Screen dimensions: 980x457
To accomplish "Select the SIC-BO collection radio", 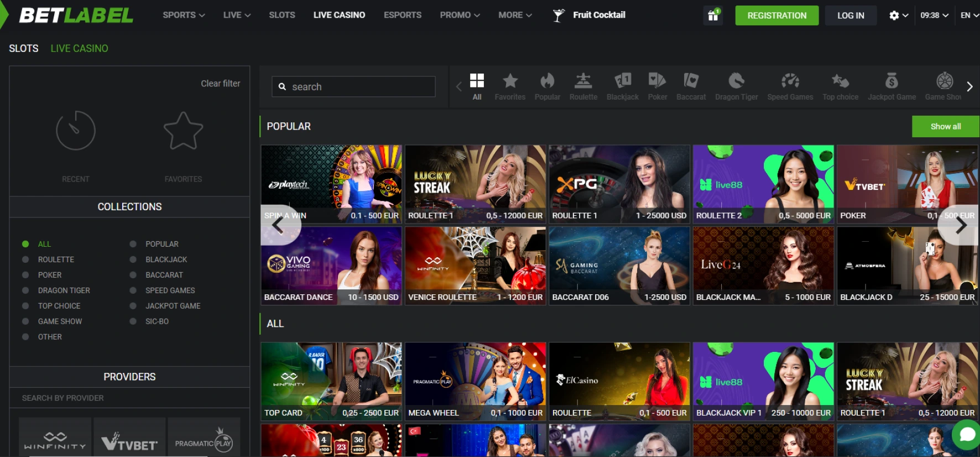I will coord(133,321).
